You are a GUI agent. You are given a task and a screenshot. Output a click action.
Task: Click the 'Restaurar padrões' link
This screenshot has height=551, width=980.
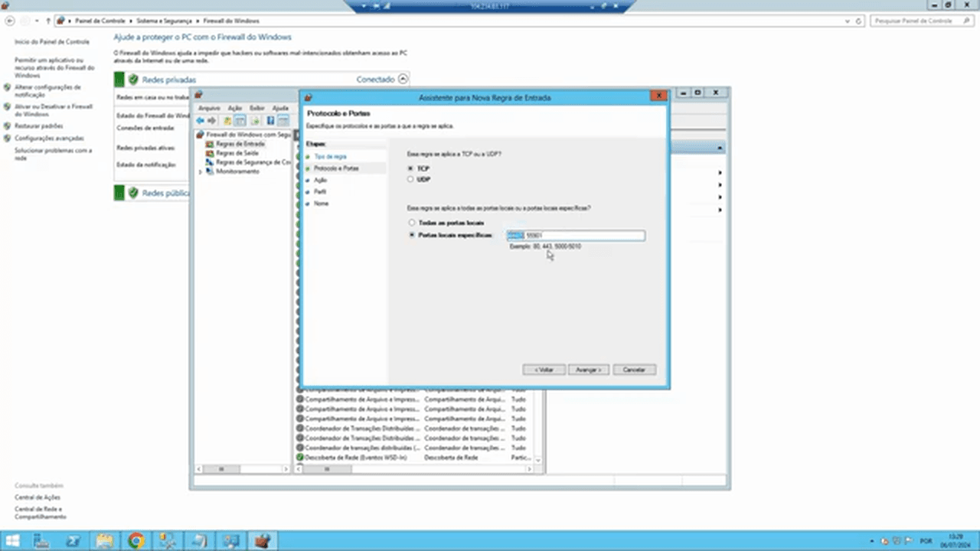pos(38,126)
